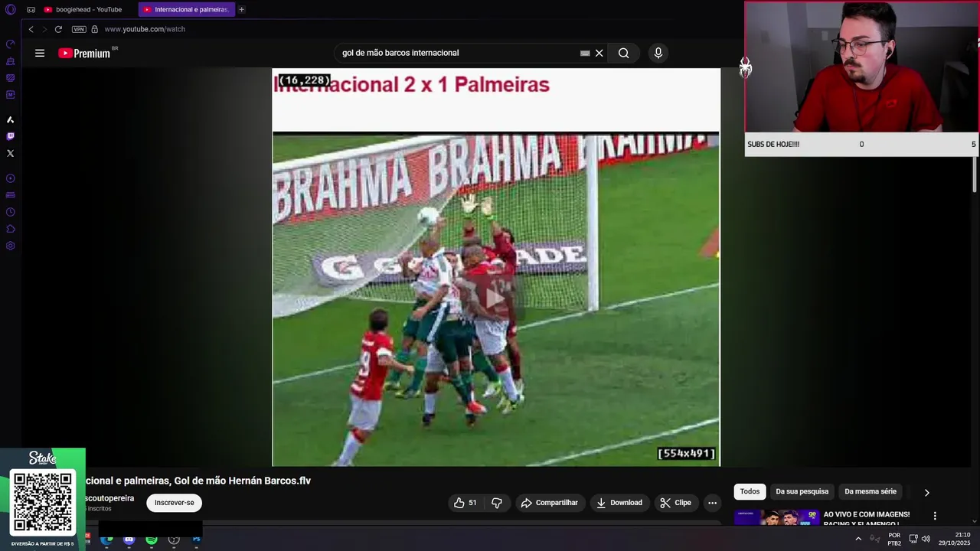Open GX Control speedometer sidebar icon

pyautogui.click(x=11, y=44)
